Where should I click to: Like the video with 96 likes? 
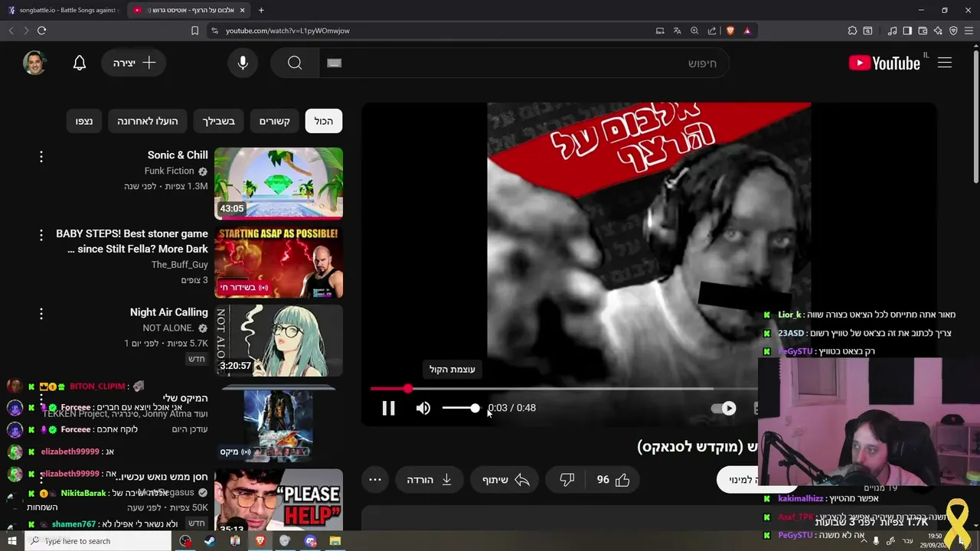613,480
